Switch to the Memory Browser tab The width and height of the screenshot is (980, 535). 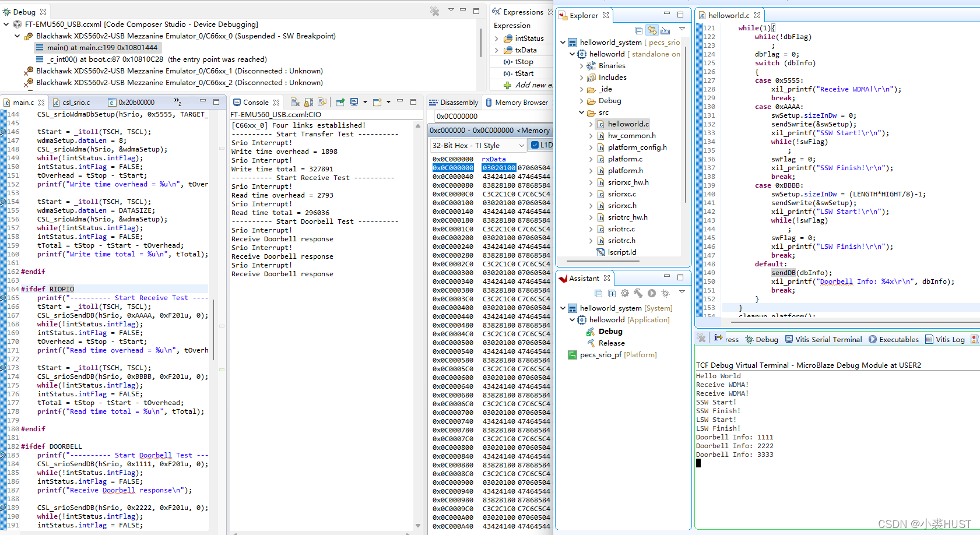coord(517,103)
